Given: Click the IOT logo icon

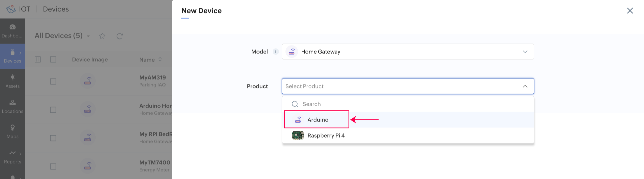Looking at the screenshot, I should (x=11, y=9).
